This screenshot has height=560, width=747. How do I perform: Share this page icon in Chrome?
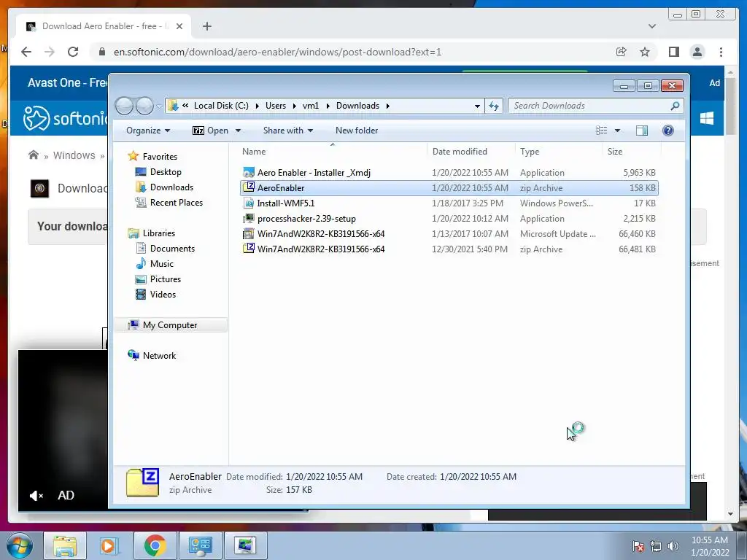click(622, 52)
